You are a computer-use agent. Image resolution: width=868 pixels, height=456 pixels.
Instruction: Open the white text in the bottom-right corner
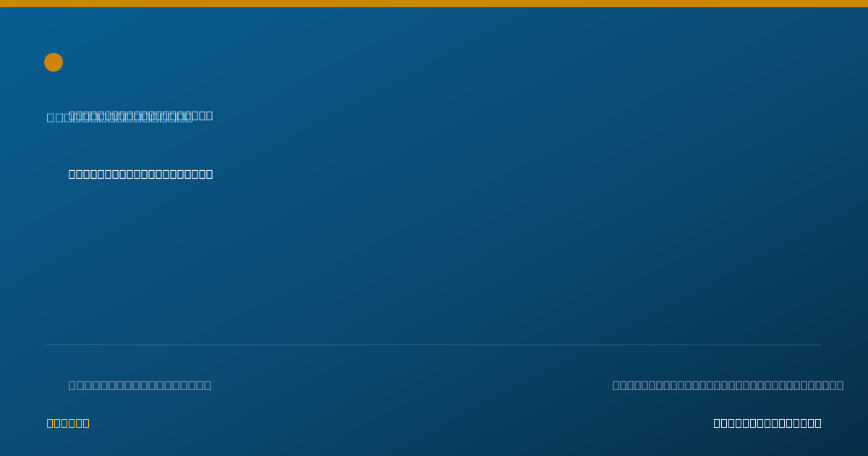point(767,423)
